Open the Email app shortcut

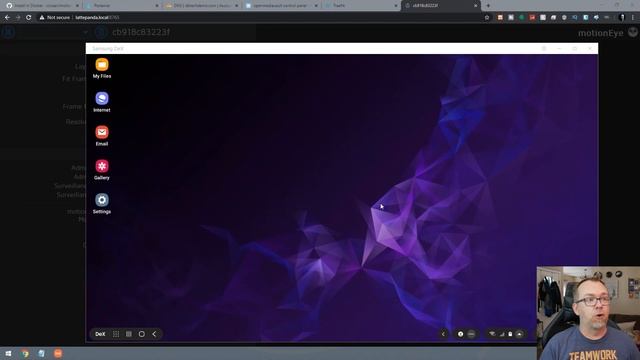pyautogui.click(x=102, y=136)
